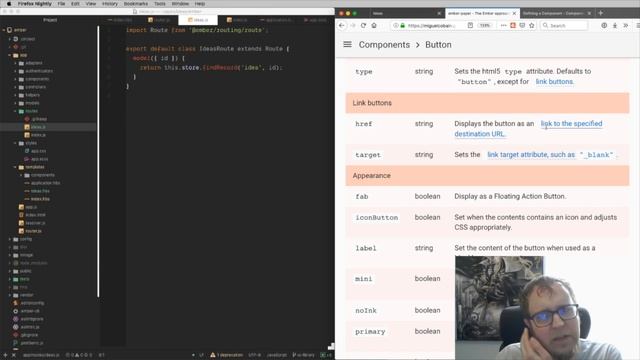Toggle reader view icon in address bar
640x360 pixels.
(x=470, y=25)
